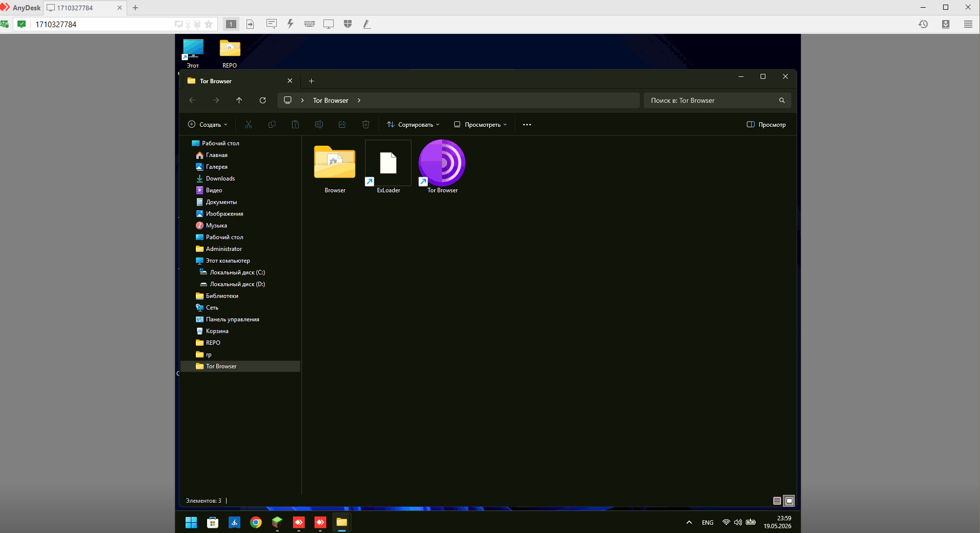Viewport: 980px width, 533px height.
Task: Open Главная in the navigation pane
Action: click(217, 155)
